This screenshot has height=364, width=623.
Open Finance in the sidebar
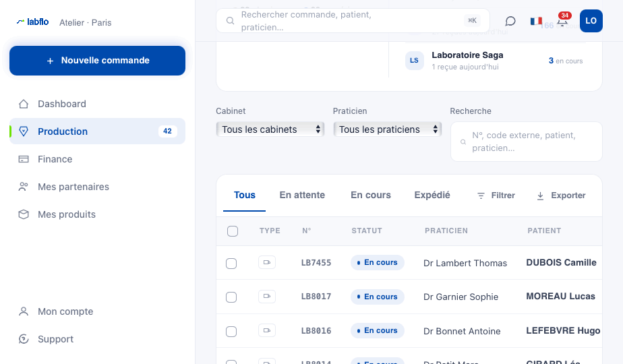point(97,159)
